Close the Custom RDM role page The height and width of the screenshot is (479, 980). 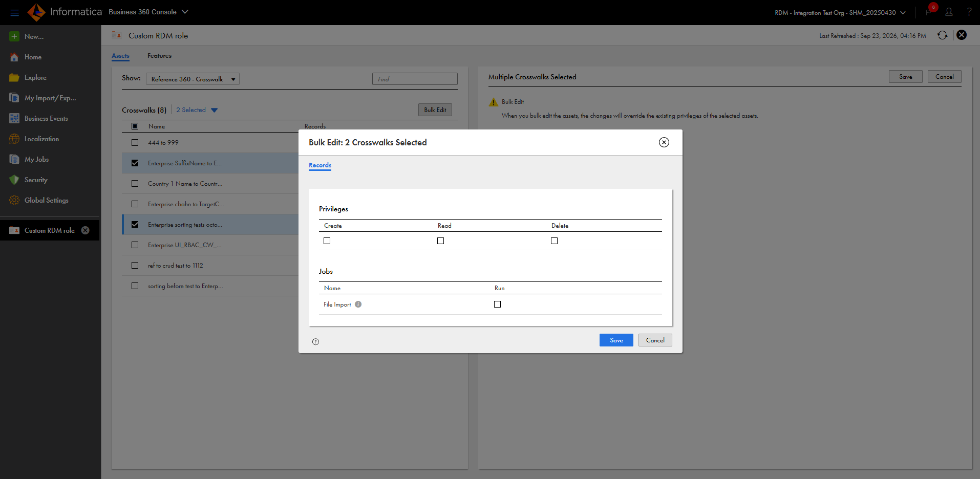962,35
